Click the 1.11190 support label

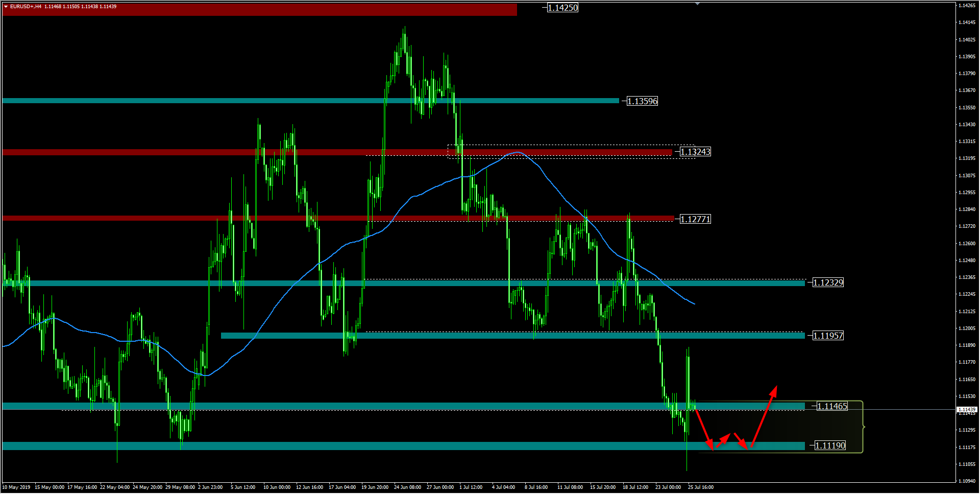(830, 445)
